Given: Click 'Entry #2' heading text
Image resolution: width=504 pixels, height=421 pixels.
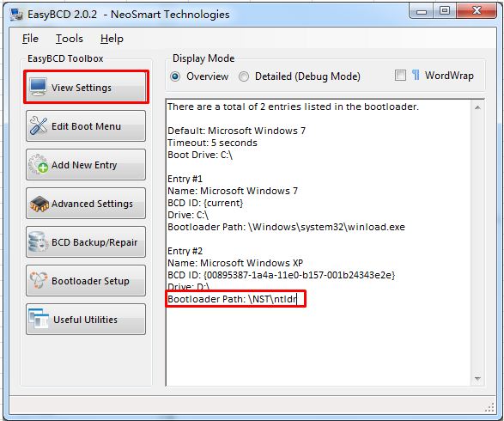Looking at the screenshot, I should pos(185,251).
